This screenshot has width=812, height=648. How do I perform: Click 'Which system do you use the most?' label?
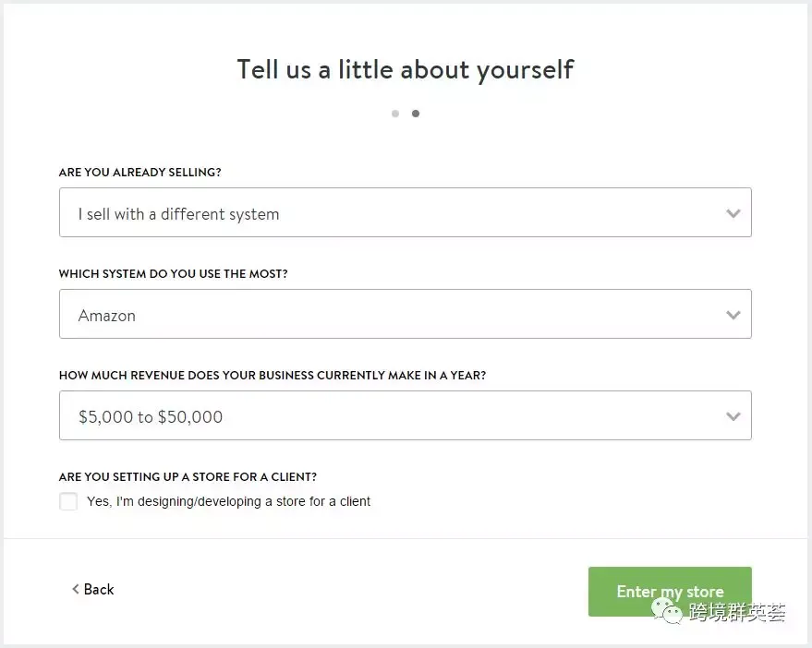(173, 274)
